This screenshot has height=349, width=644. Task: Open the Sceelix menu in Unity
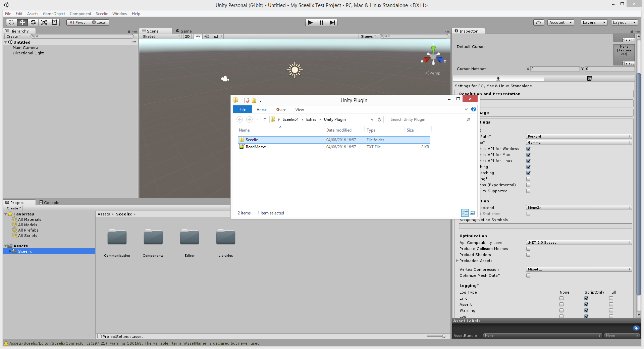click(x=102, y=14)
